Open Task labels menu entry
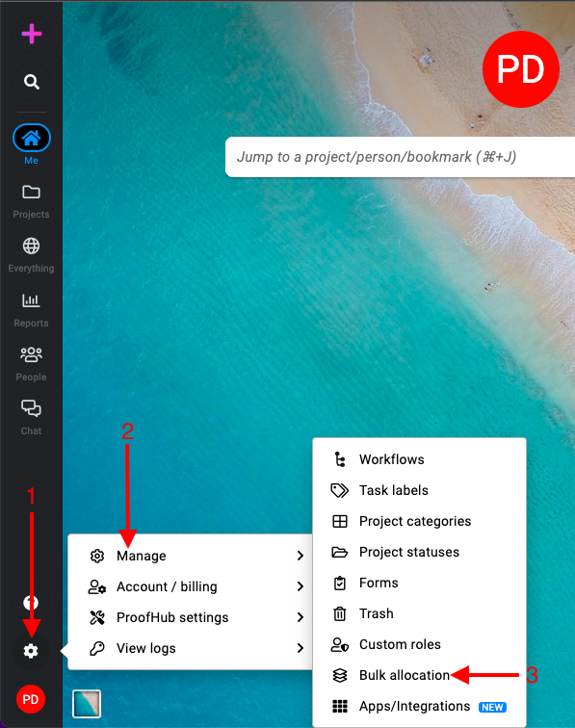Screen dimensions: 575x728 tap(393, 490)
